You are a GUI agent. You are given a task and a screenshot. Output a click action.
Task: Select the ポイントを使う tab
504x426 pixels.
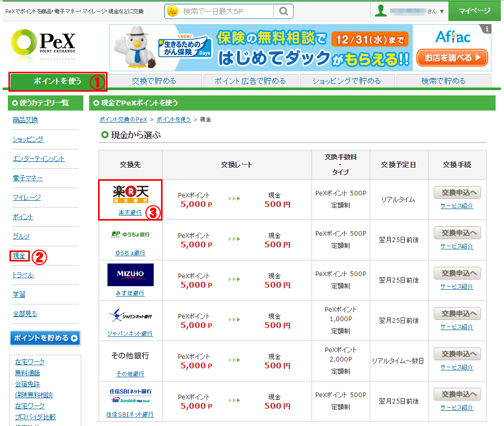[58, 81]
